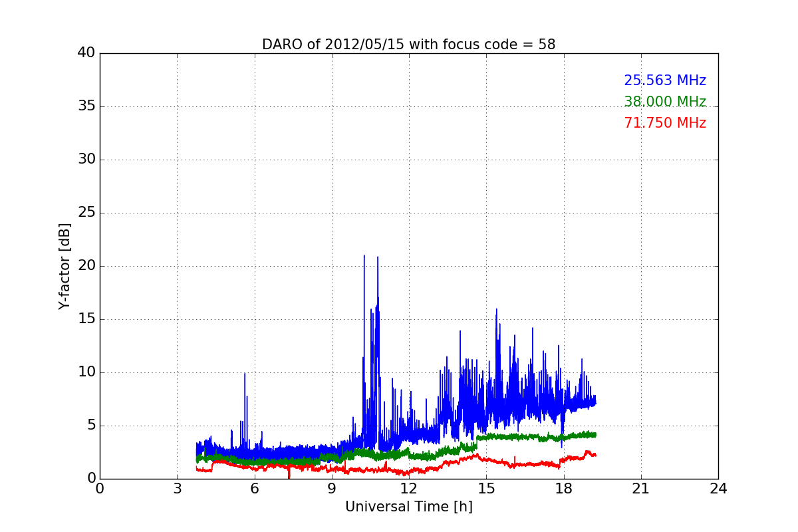This screenshot has width=798, height=532.
Task: Click the x-axis tick label 21
Action: pyautogui.click(x=641, y=489)
